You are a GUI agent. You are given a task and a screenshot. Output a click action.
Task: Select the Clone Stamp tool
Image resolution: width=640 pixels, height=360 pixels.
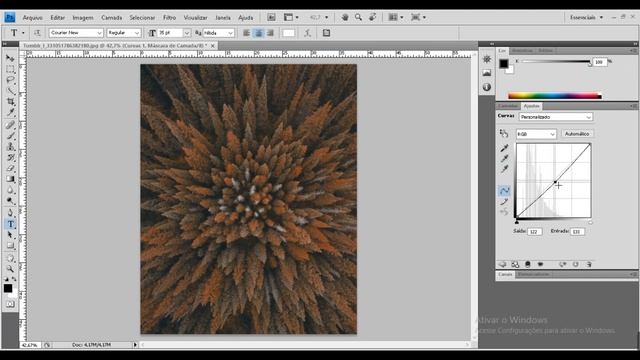point(10,147)
